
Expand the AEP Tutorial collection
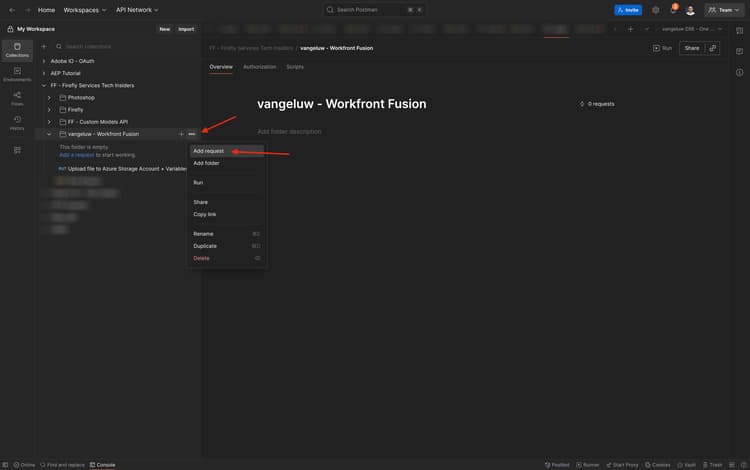click(44, 73)
